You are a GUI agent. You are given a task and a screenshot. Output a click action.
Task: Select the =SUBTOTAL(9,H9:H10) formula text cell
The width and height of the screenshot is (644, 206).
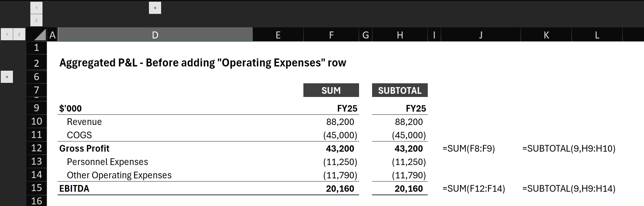coord(569,148)
